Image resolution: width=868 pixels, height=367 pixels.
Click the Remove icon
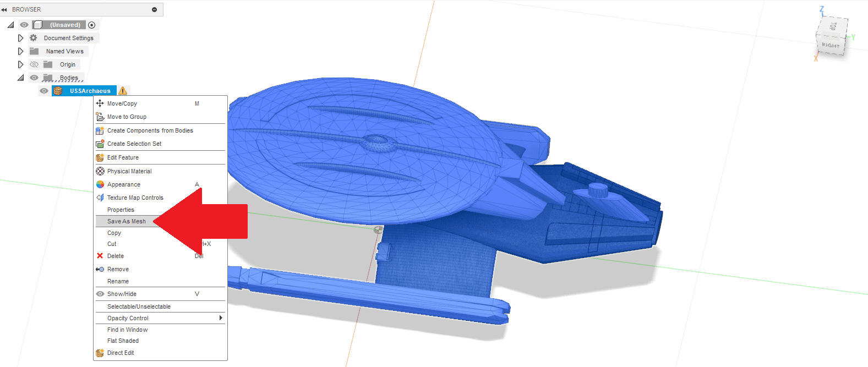pyautogui.click(x=100, y=269)
